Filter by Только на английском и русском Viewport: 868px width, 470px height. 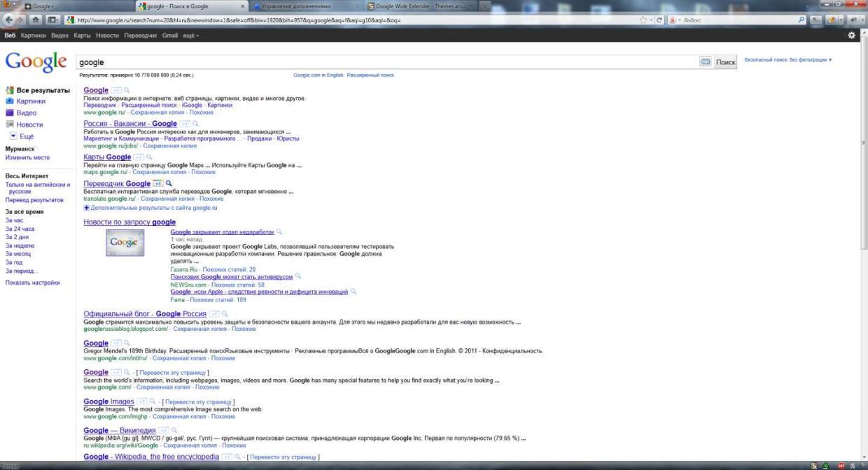point(38,187)
